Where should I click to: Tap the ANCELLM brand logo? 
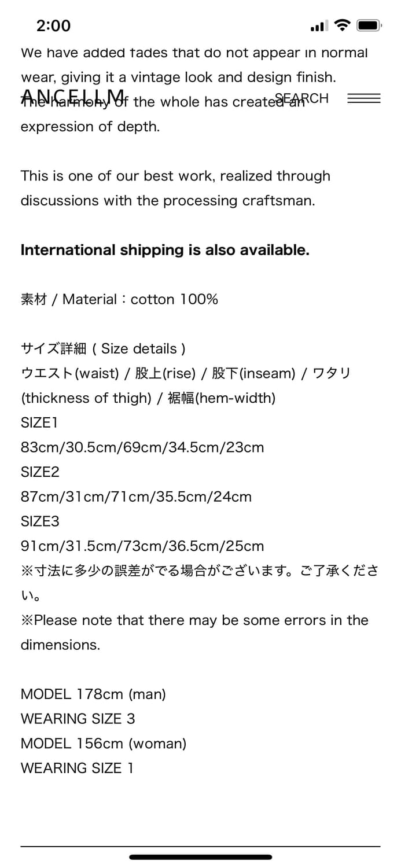73,97
